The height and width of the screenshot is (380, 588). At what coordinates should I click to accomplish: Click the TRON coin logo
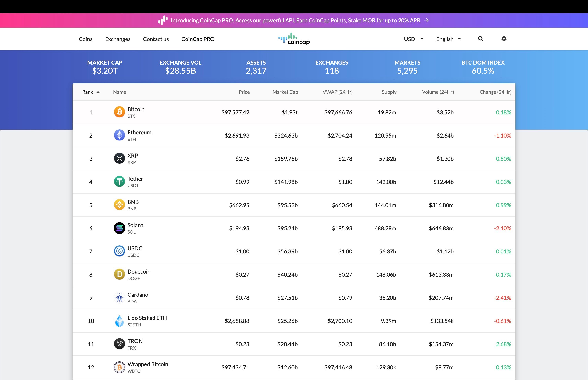[119, 344]
